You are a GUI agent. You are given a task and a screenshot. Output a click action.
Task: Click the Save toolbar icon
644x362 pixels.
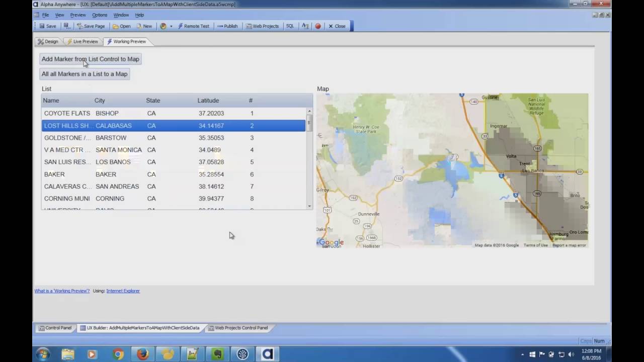tap(48, 26)
